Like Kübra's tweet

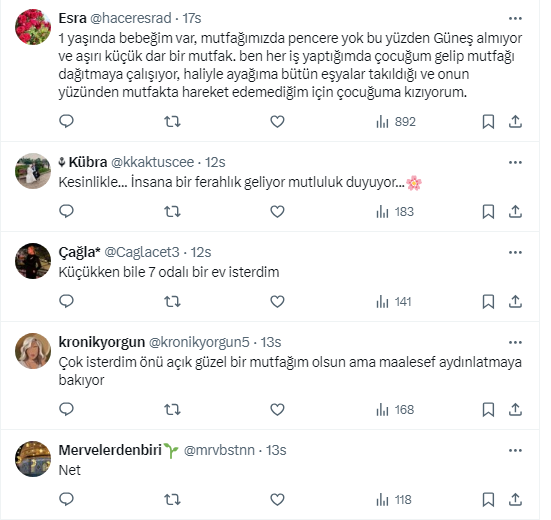click(277, 212)
